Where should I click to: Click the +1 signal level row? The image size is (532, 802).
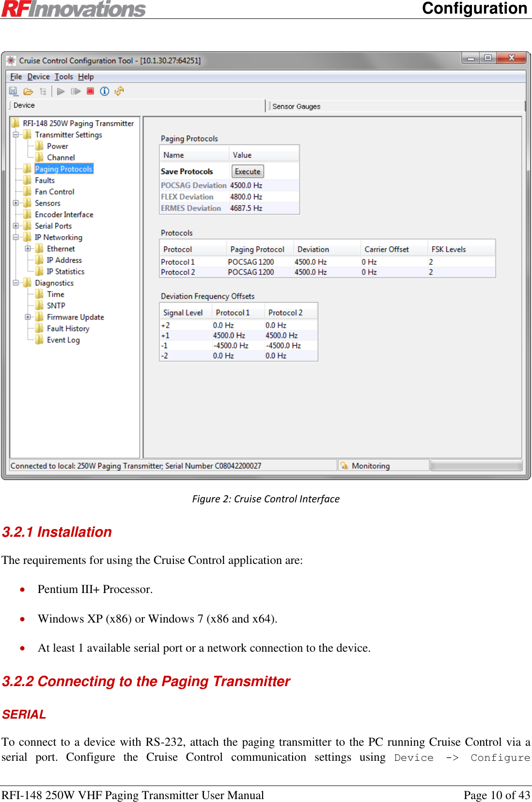coord(238,336)
